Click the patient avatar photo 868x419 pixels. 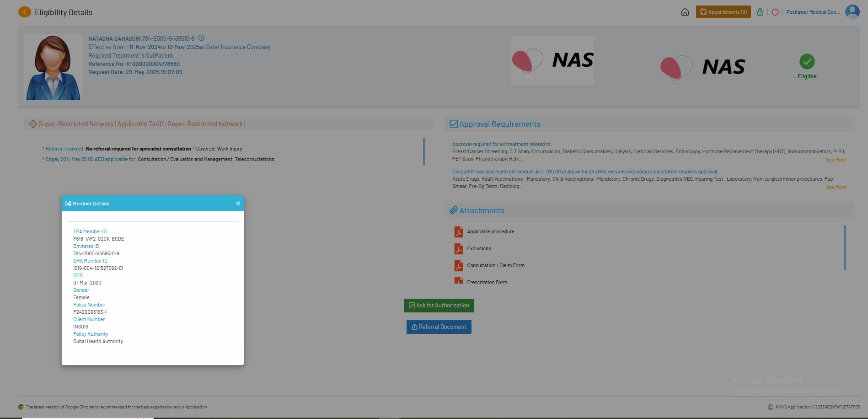[54, 67]
